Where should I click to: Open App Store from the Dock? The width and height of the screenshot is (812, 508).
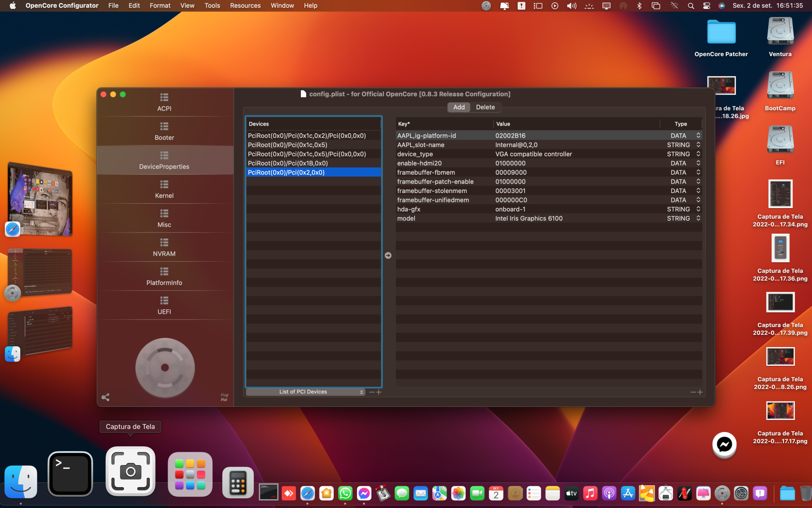[628, 493]
